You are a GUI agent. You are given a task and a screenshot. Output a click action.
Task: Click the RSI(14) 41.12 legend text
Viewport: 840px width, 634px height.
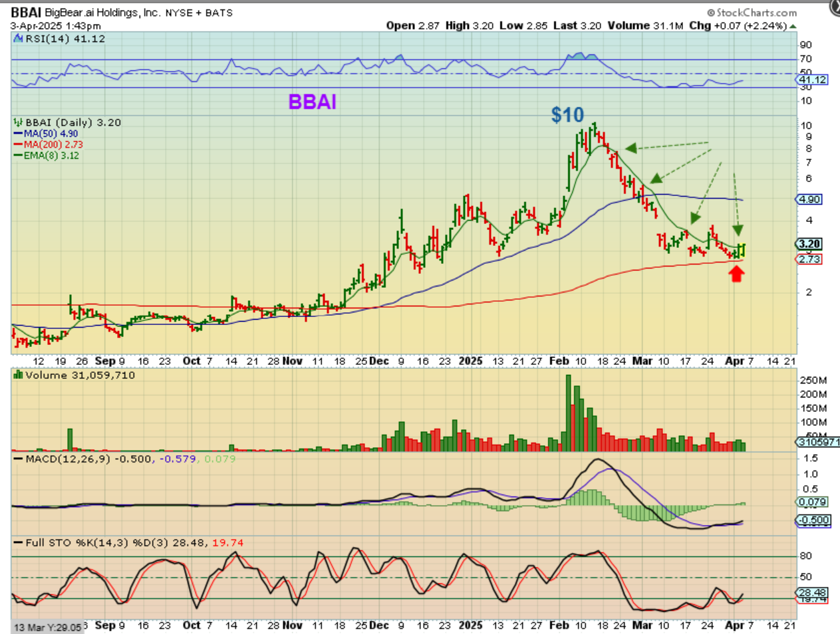pos(65,39)
